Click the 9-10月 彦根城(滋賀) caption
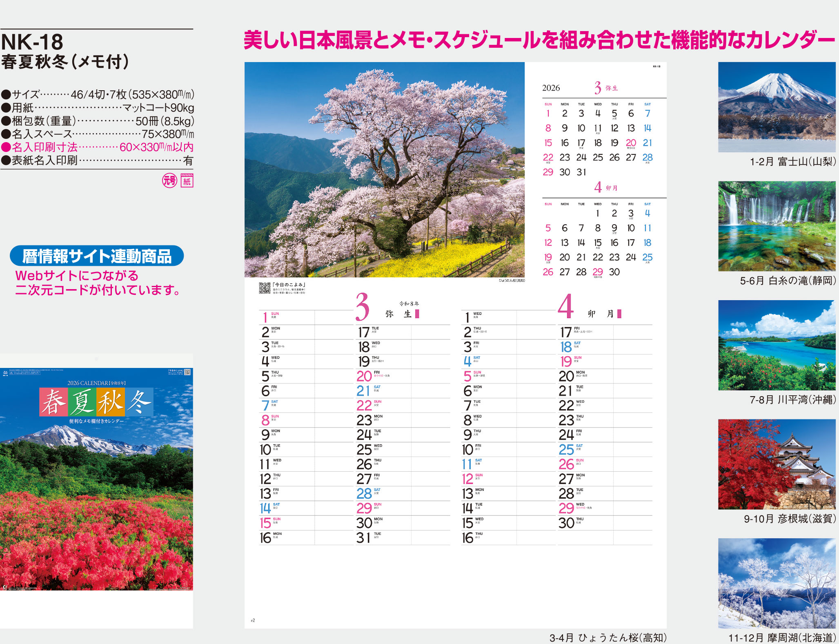This screenshot has width=839, height=644. (x=790, y=519)
